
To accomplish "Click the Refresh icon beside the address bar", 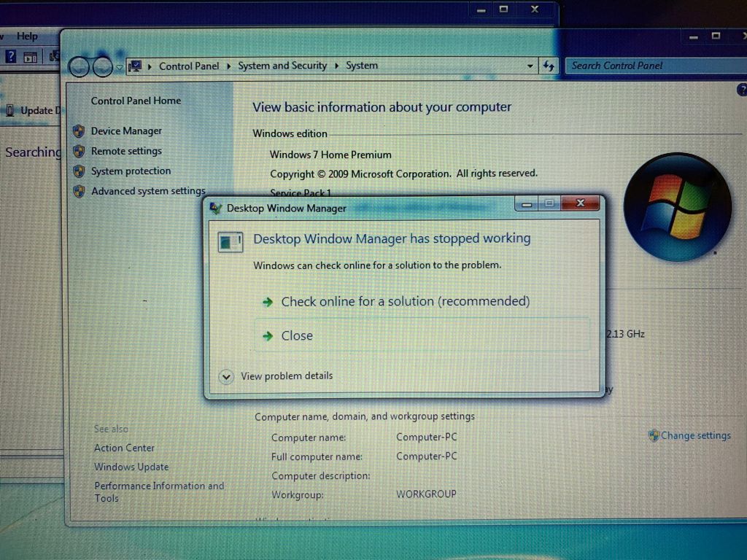I will point(549,66).
